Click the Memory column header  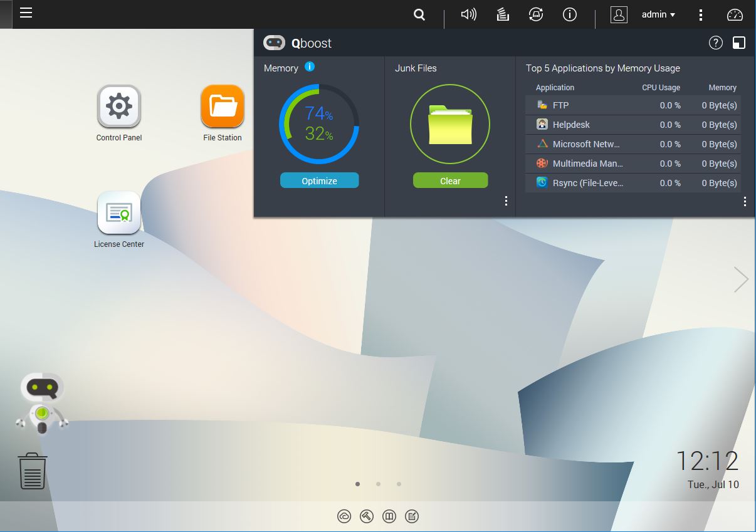722,88
